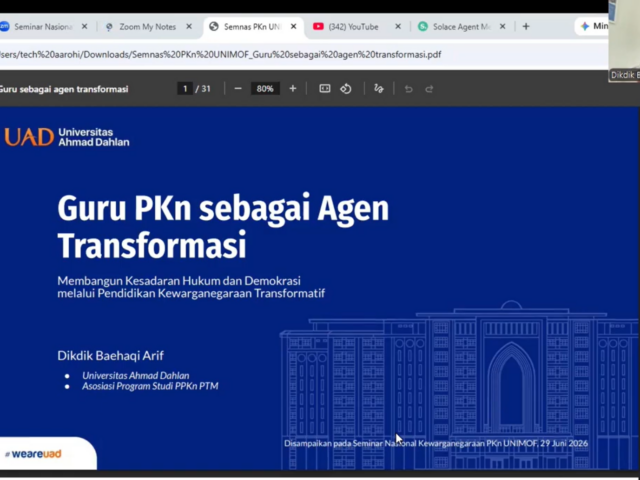Screen dimensions: 640x480
Task: Click PDF title 'Guru sebagai agen transformasi'
Action: [64, 89]
